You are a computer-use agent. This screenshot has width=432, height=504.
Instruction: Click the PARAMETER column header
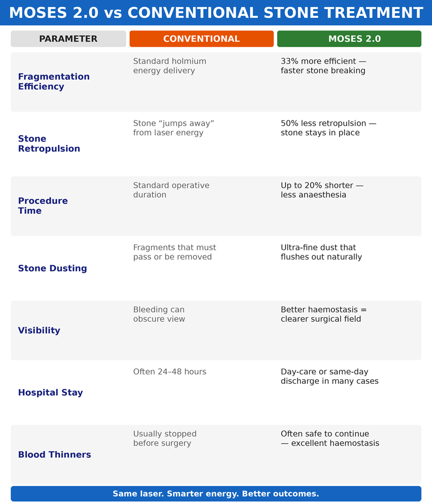point(68,39)
